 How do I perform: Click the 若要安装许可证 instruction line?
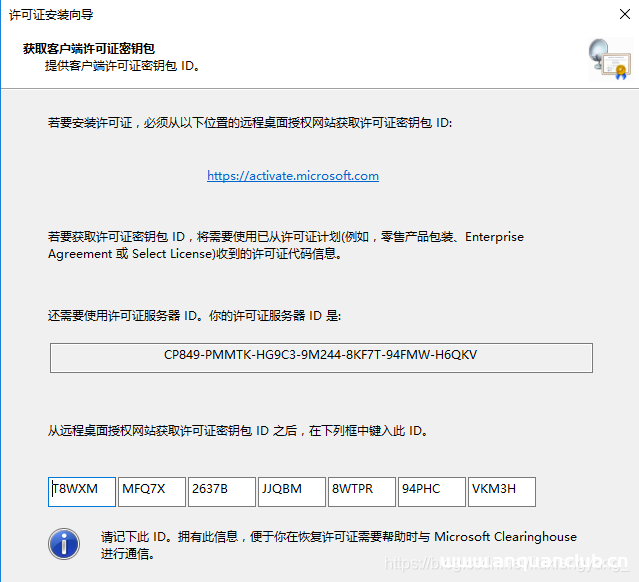point(250,122)
